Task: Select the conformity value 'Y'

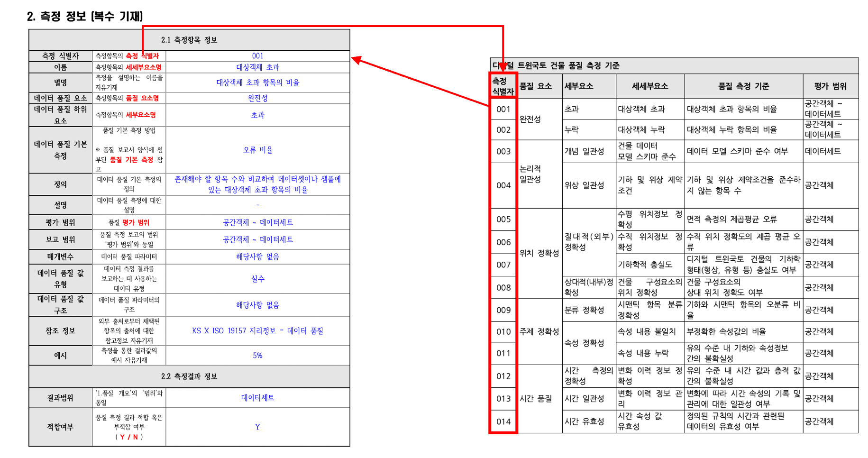Action: [257, 427]
